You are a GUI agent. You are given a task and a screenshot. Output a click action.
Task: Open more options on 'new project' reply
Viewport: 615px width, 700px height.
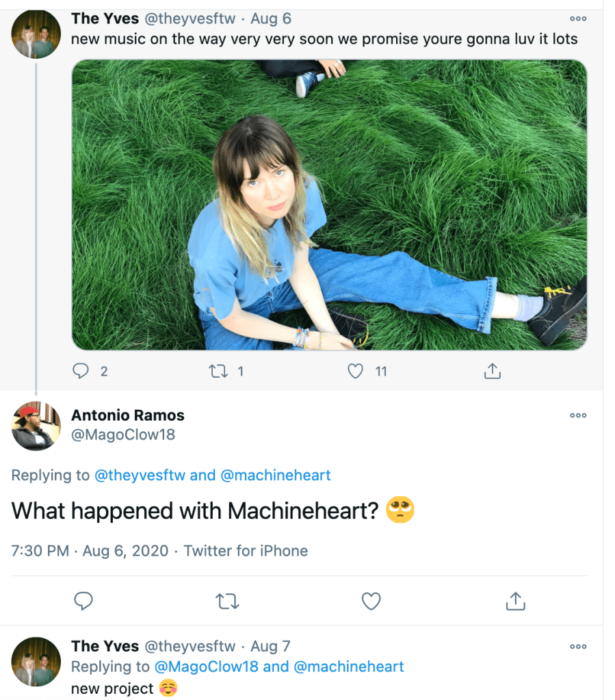point(578,646)
